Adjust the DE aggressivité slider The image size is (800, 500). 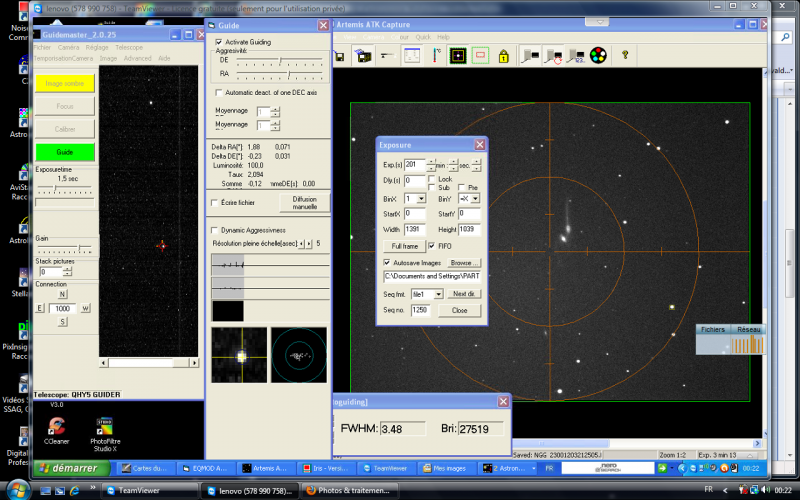pyautogui.click(x=281, y=61)
